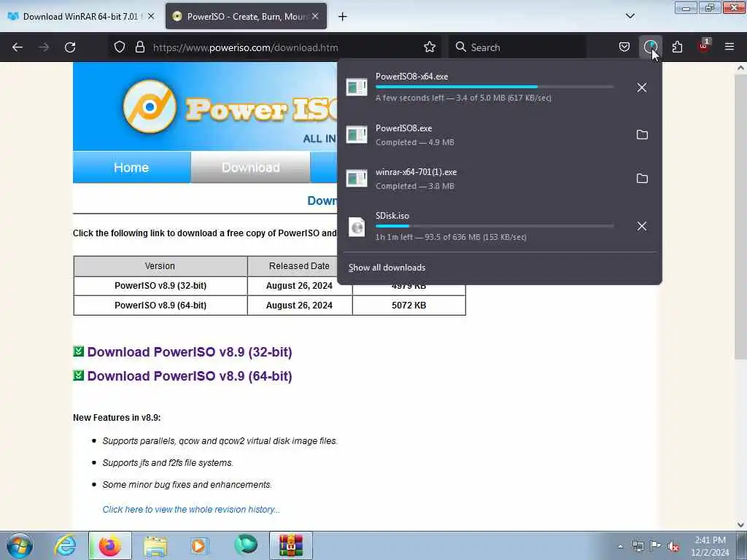Viewport: 747px width, 560px height.
Task: Close the Download WinRAR tab
Action: click(x=151, y=16)
